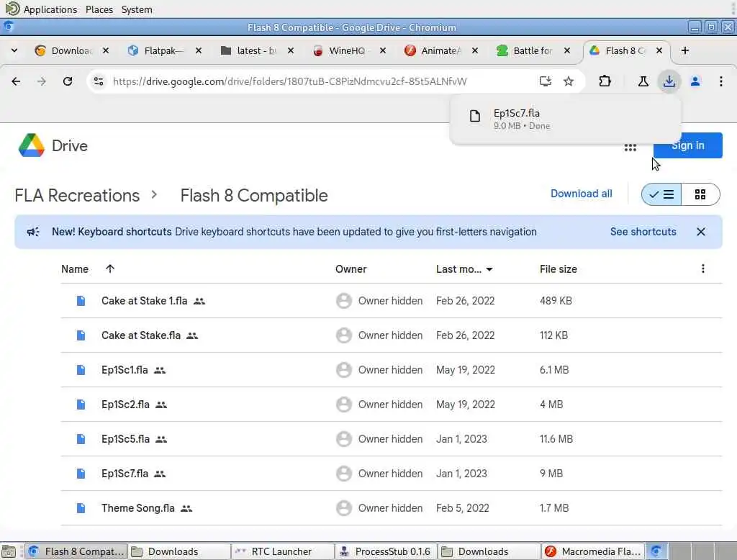This screenshot has width=737, height=560.
Task: Click the owner avatar in Ep1Sc1.fla row
Action: tap(344, 370)
